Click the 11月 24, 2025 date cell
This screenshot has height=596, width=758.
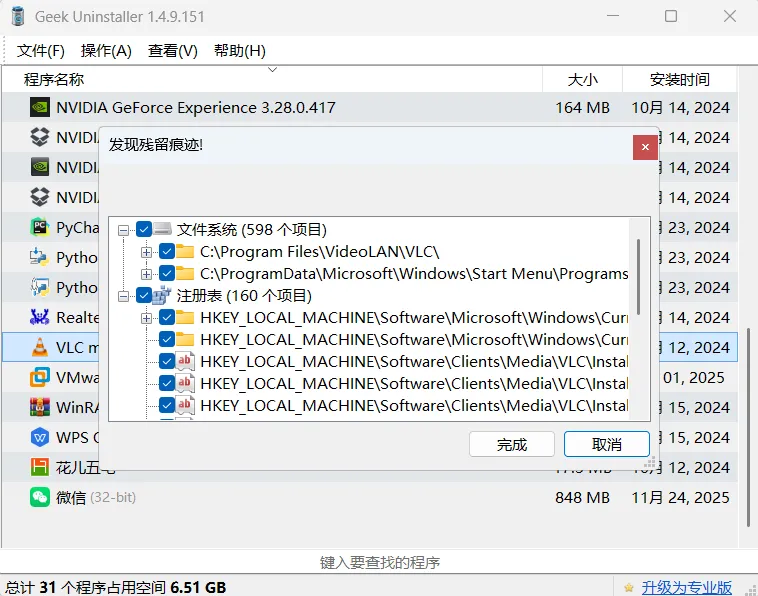click(x=680, y=497)
